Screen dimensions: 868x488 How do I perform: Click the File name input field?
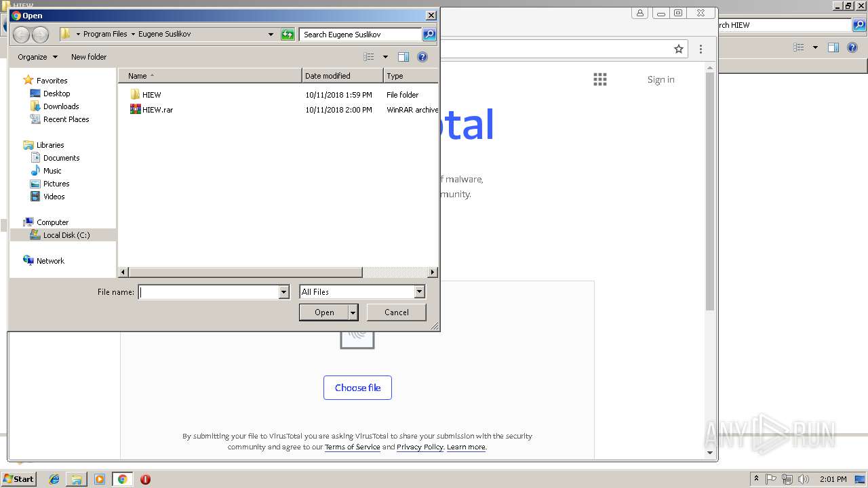coord(209,291)
